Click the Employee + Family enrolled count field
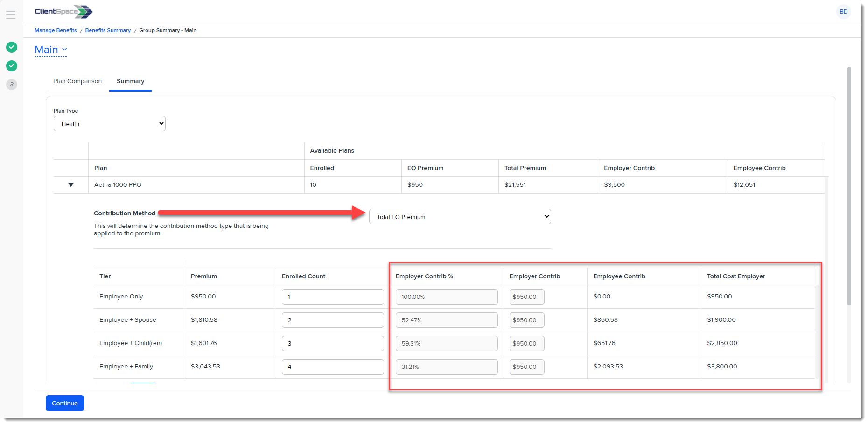868x425 pixels. pos(333,367)
